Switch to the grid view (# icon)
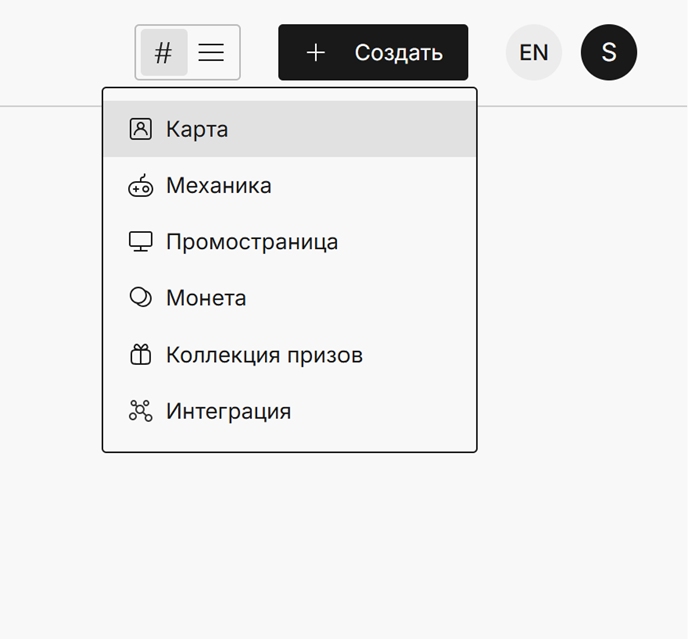Viewport: 688px width, 639px height. [164, 53]
